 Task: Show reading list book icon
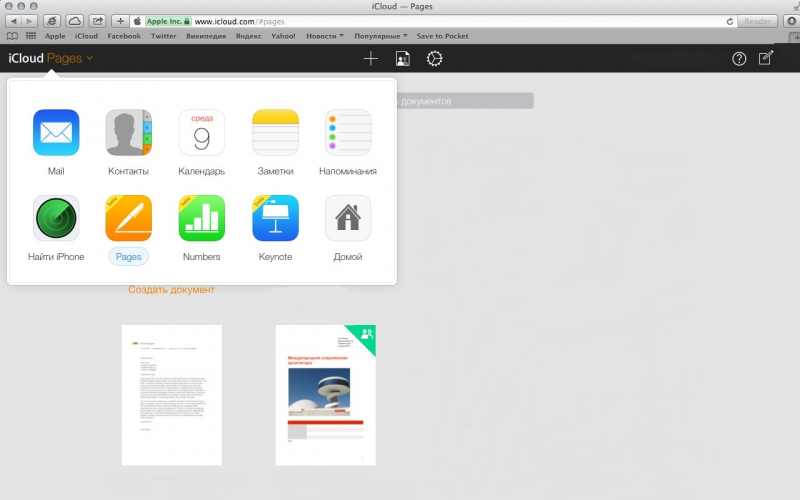[x=12, y=36]
